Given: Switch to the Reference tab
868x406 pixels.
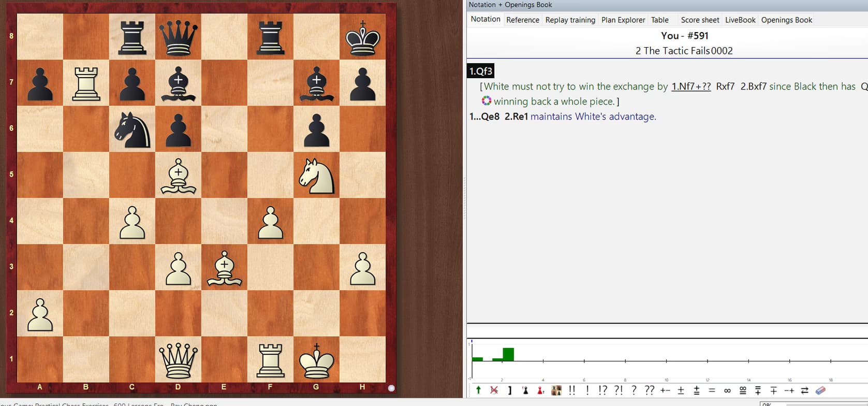Looking at the screenshot, I should pos(522,20).
